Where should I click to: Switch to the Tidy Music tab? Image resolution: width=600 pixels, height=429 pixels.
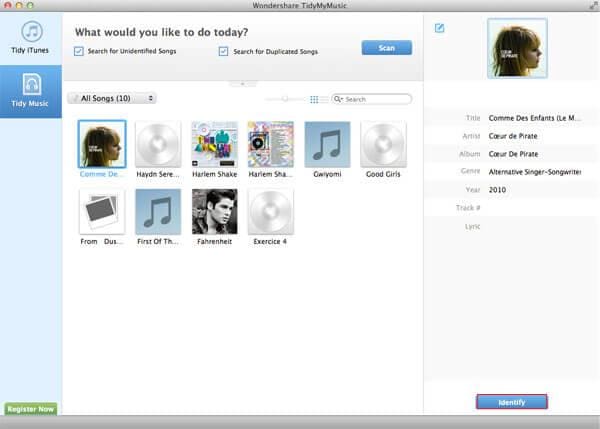[x=31, y=91]
